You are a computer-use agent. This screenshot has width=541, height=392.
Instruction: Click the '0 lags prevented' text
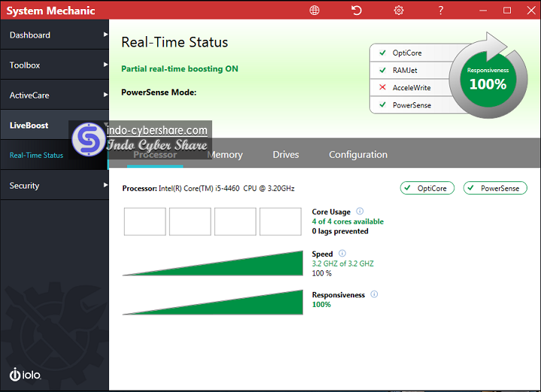pos(340,231)
